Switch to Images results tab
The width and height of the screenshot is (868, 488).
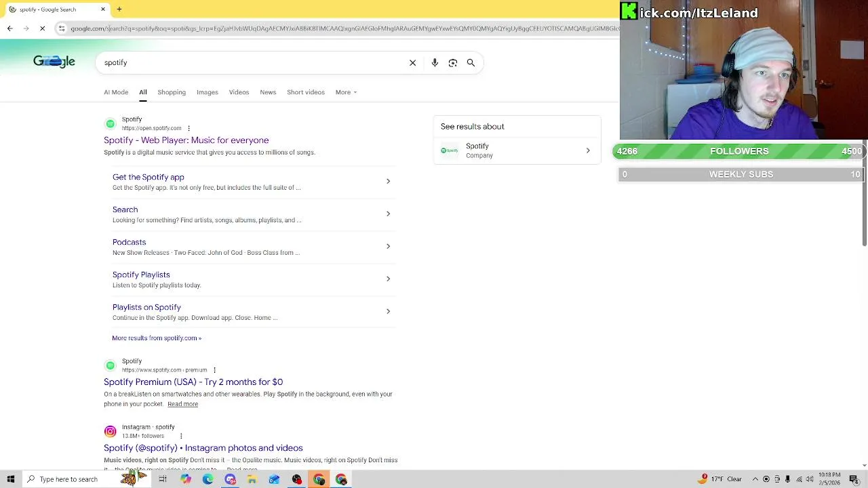tap(208, 92)
